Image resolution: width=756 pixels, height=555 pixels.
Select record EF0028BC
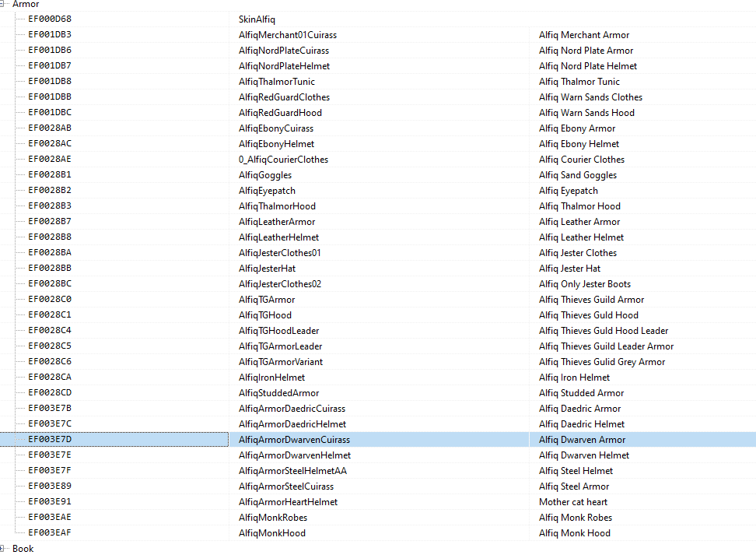coord(50,283)
